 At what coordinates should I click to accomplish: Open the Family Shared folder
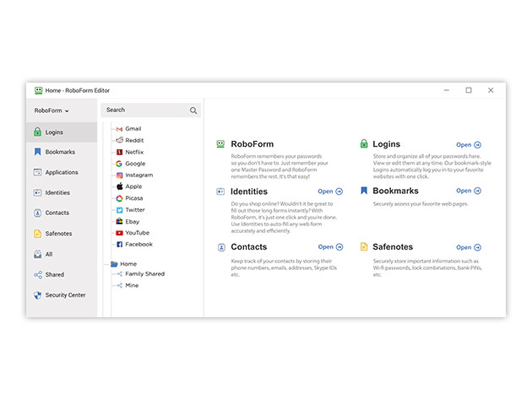click(145, 273)
